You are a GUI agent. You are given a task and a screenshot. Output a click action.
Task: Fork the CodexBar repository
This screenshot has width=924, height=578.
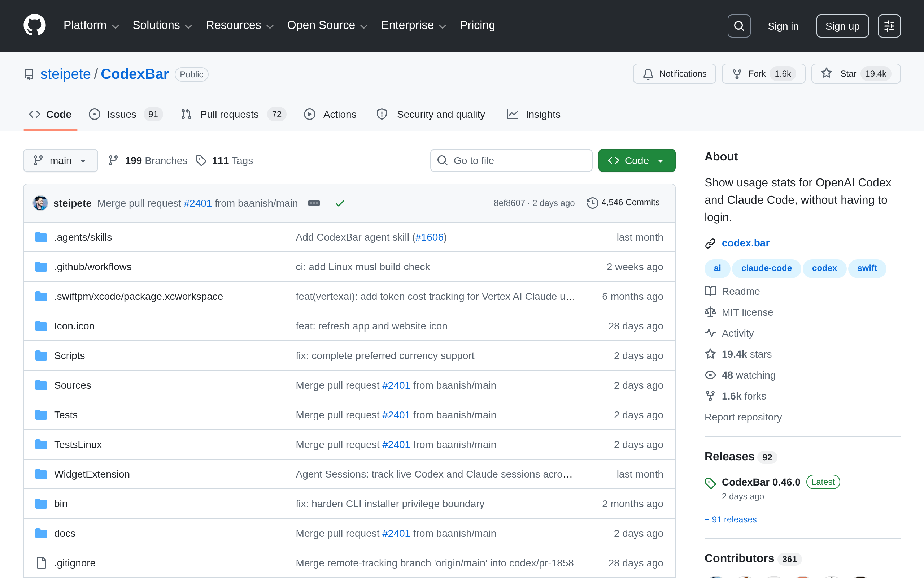763,74
